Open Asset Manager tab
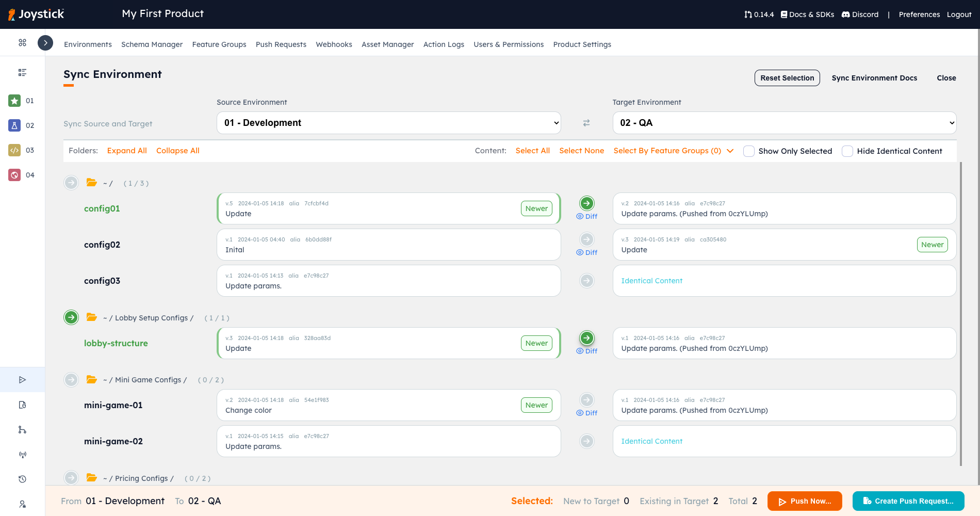Screen dimensions: 980x516 pyautogui.click(x=388, y=44)
